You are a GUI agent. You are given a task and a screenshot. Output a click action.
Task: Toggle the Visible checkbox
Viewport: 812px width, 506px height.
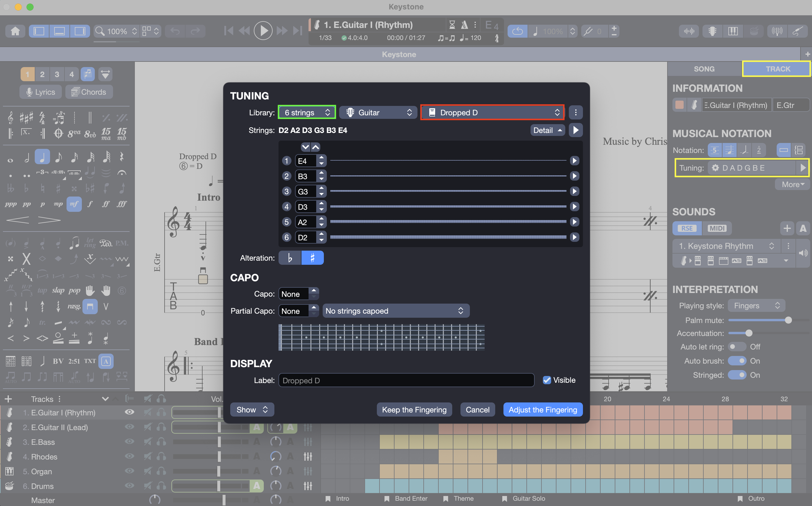point(547,380)
